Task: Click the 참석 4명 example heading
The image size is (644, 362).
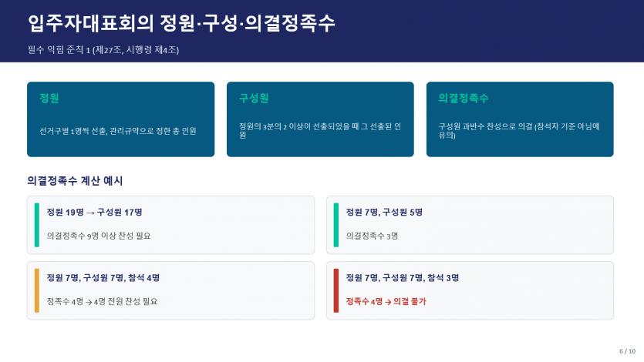Action: point(103,278)
